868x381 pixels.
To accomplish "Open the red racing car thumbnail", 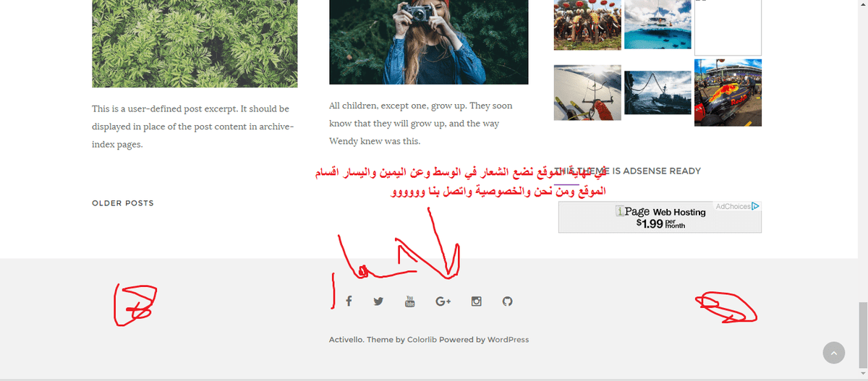I will point(728,93).
